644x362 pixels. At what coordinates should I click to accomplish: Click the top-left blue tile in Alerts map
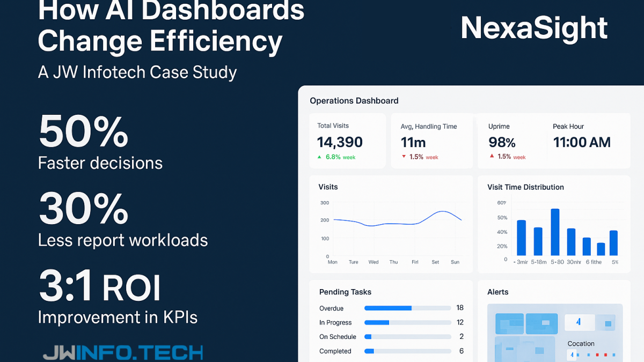[509, 323]
